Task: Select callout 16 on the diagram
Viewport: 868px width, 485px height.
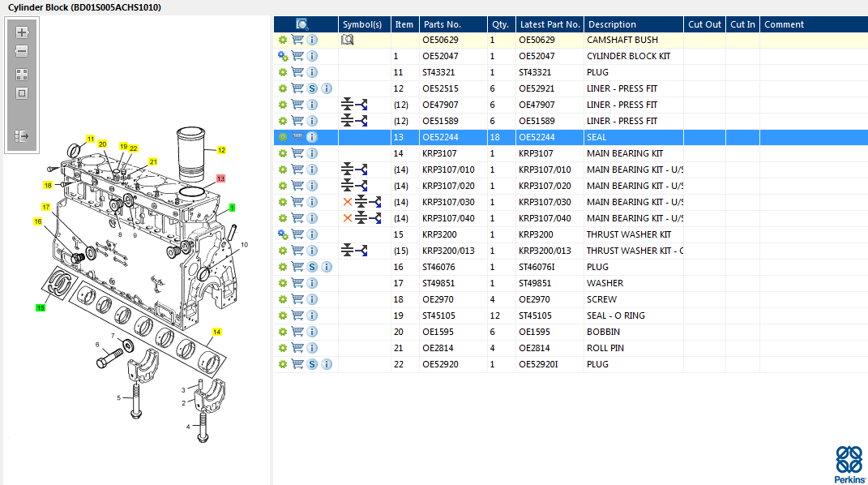Action: click(x=37, y=221)
